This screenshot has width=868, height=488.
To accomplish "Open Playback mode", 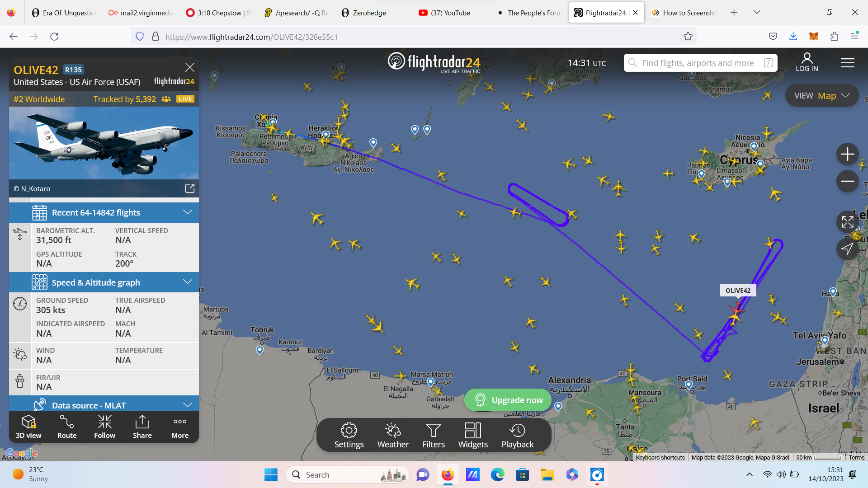I will tap(518, 436).
